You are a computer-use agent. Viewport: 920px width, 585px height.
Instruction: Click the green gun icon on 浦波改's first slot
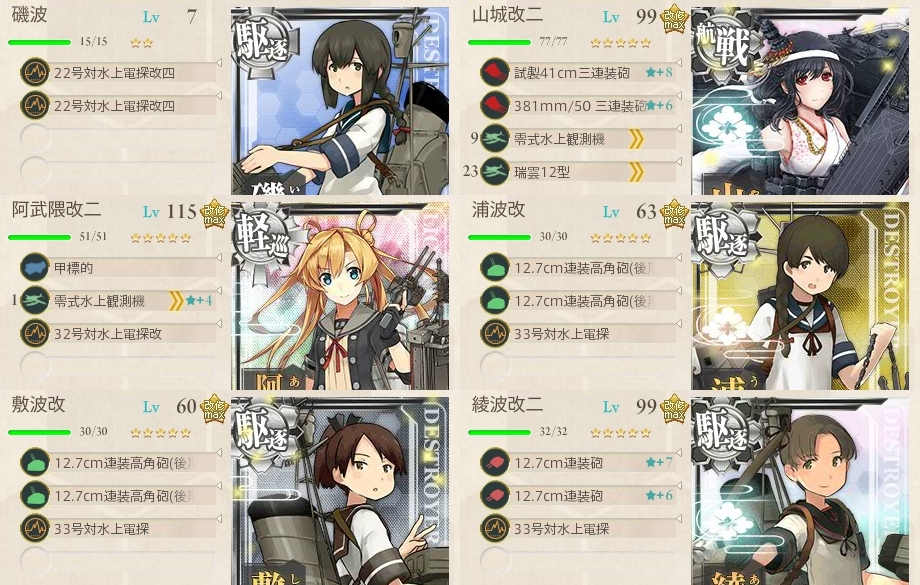coord(495,268)
